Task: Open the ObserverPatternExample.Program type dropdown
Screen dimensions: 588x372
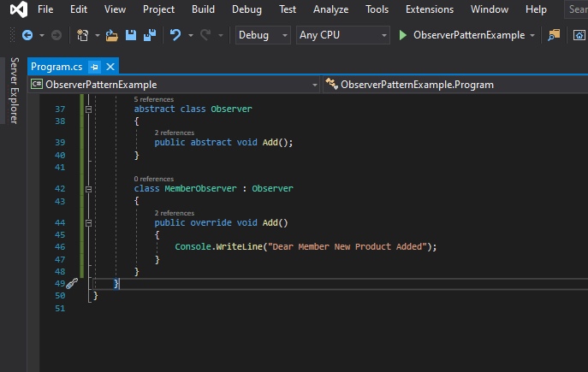Action: point(455,85)
